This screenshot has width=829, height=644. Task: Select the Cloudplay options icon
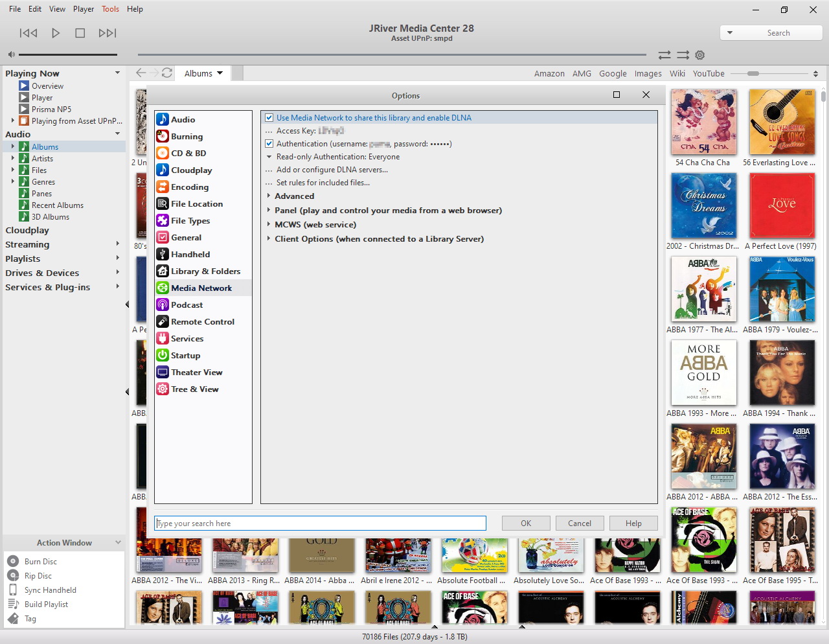click(163, 170)
